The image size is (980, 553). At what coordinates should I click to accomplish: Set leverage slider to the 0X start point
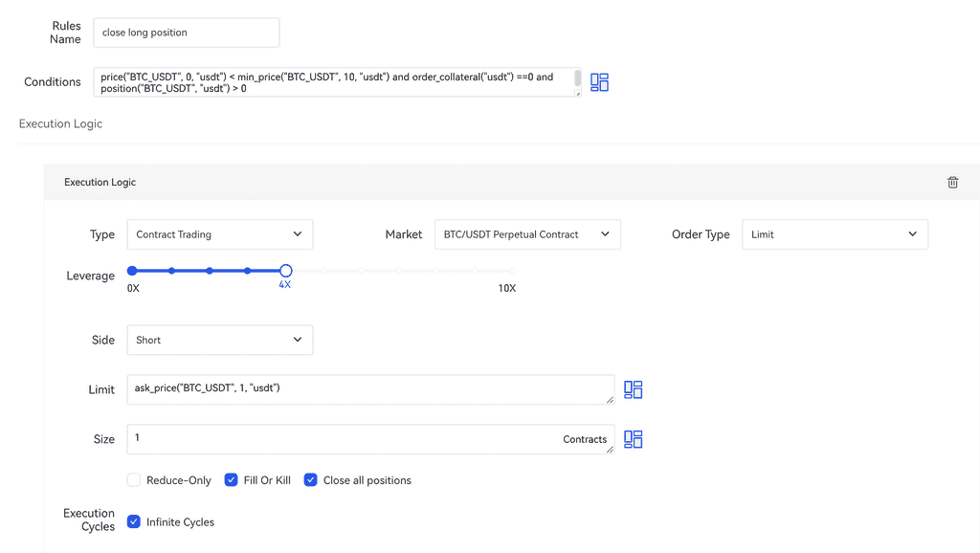tap(132, 271)
